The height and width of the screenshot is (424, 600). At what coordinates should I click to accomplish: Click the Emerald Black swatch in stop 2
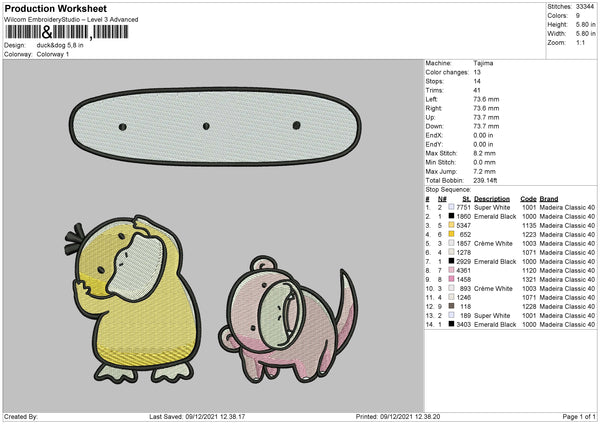(452, 216)
